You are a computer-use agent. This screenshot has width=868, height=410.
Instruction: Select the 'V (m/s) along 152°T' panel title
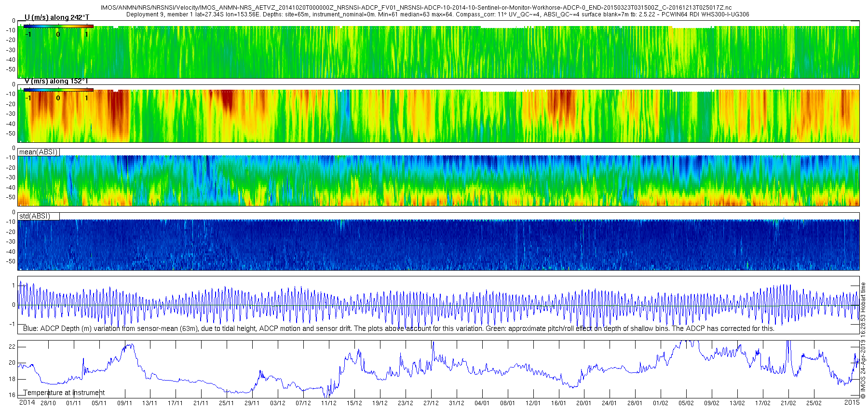click(56, 81)
